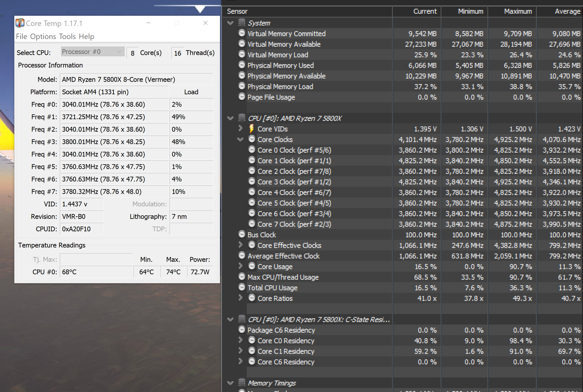The image size is (583, 392).
Task: Click the sensor icon beside Virtual Memory Committed
Action: pyautogui.click(x=242, y=33)
